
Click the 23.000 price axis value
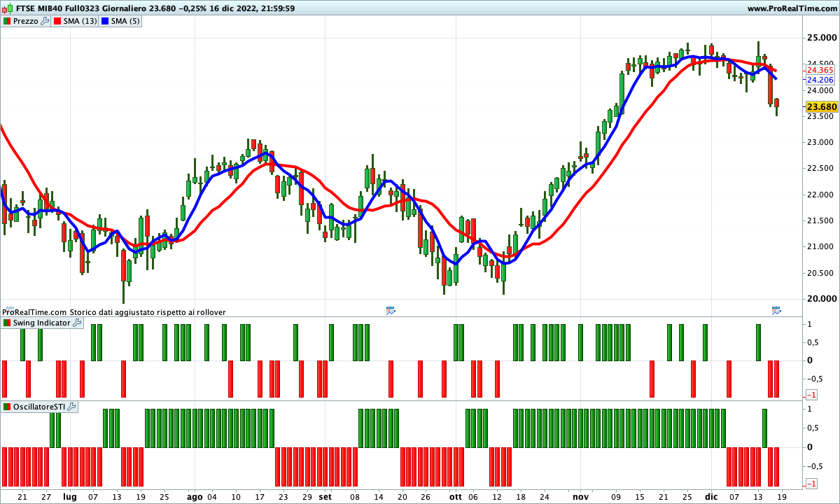pos(821,142)
